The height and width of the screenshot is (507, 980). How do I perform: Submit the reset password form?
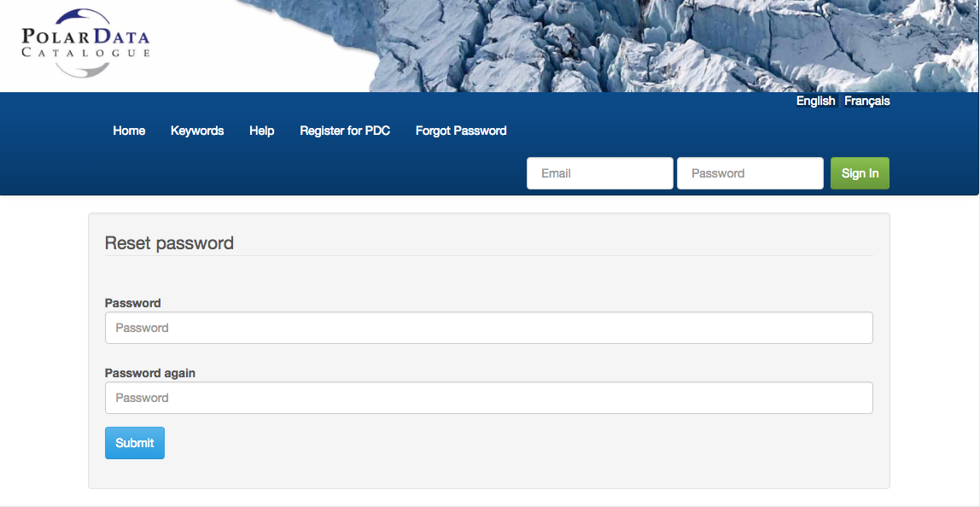click(x=135, y=443)
